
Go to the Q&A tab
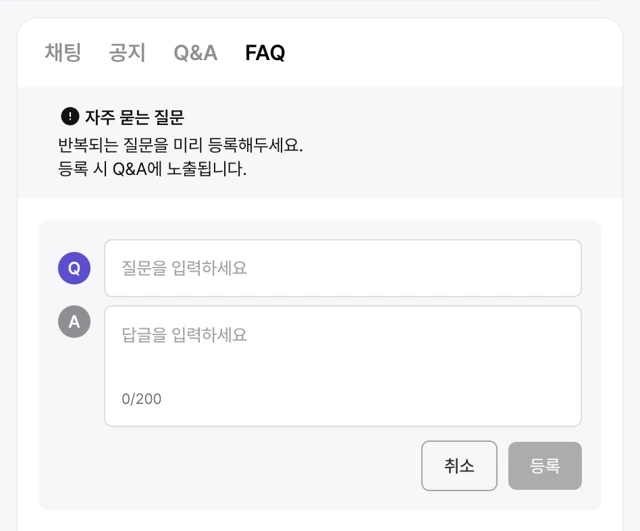(x=195, y=53)
